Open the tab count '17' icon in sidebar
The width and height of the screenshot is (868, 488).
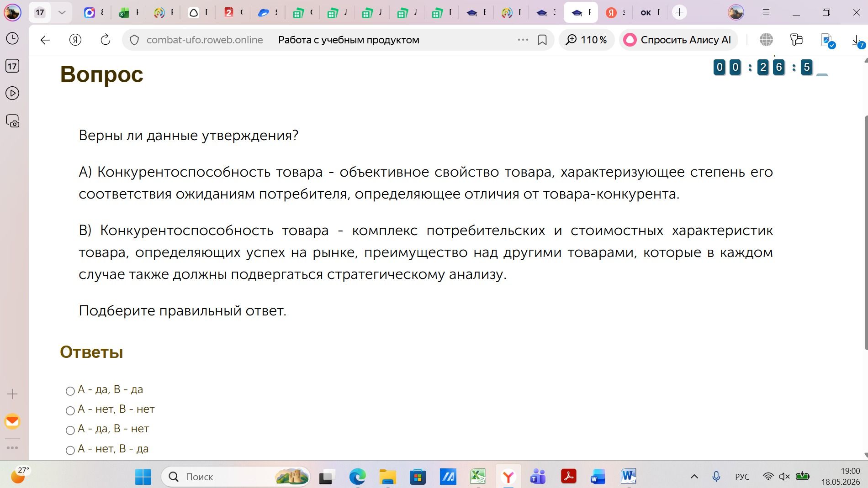[12, 66]
